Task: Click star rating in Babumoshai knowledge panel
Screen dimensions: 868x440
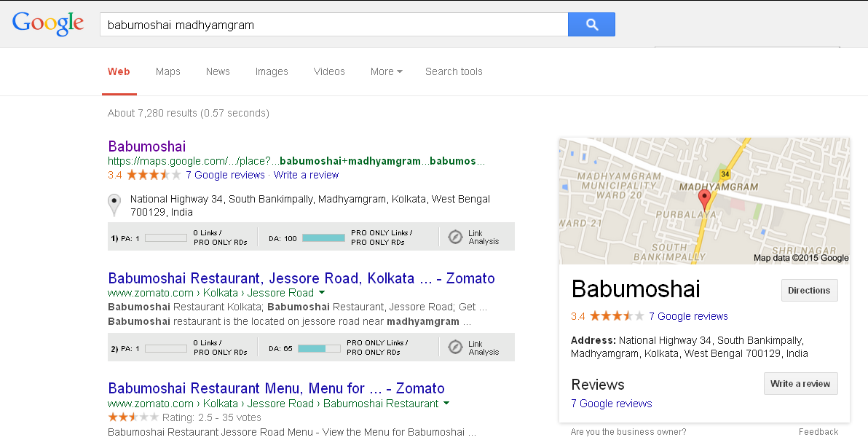Action: coord(617,316)
